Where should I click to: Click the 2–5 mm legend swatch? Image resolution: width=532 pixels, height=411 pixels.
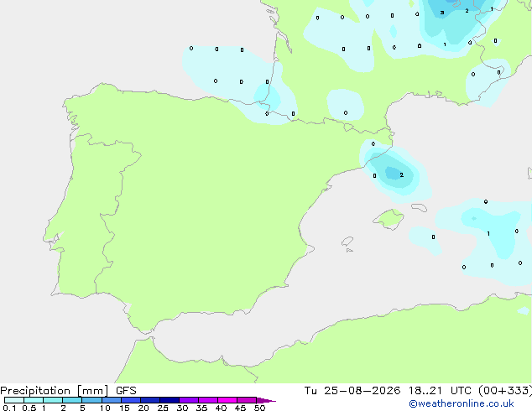pyautogui.click(x=72, y=400)
